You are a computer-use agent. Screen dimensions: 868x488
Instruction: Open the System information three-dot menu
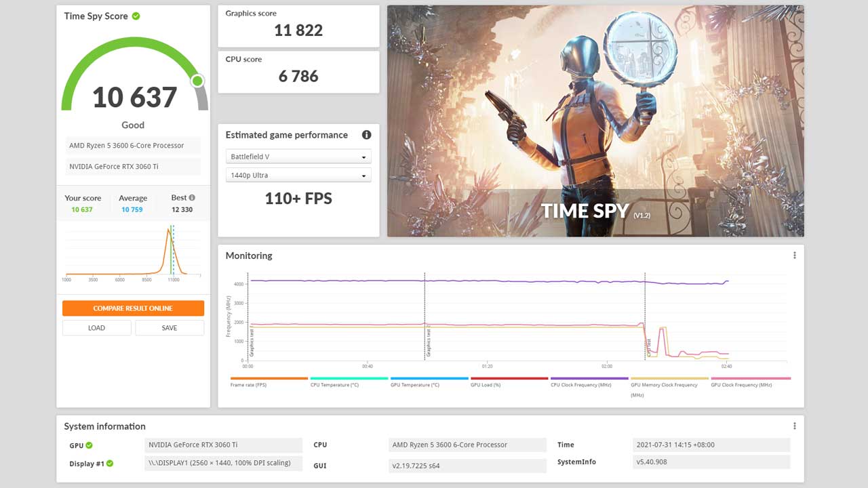point(794,426)
